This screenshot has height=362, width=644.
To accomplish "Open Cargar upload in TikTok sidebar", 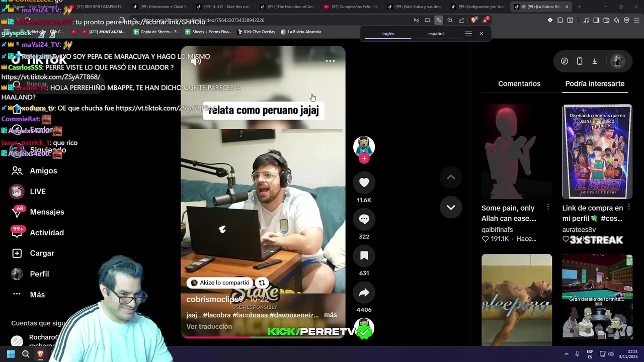I will tap(33, 253).
